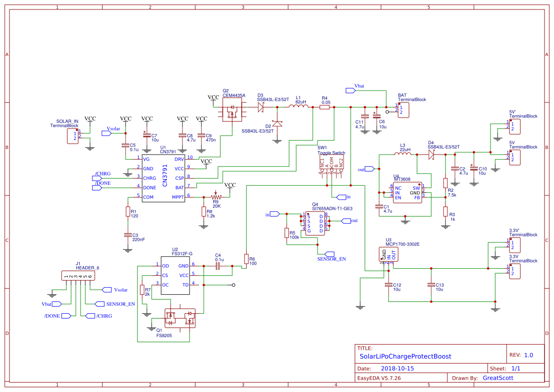Click the Q2 CEM4435A MOSFET symbol
The image size is (554, 392).
coord(232,109)
